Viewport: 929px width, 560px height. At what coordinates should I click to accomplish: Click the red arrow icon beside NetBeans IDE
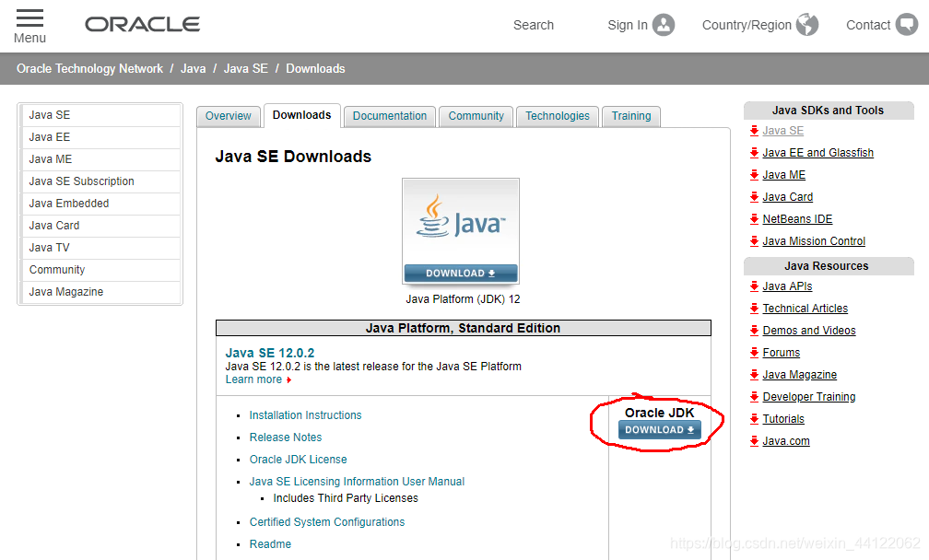(754, 219)
